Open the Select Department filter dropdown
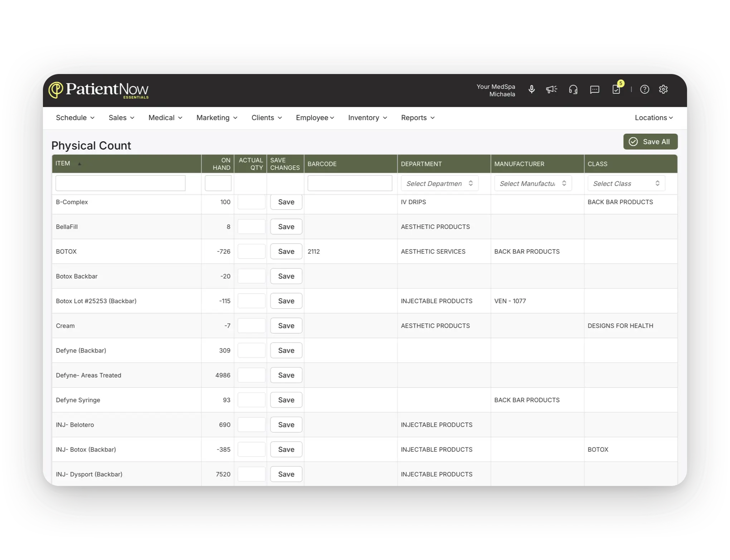This screenshot has width=730, height=560. (x=439, y=183)
